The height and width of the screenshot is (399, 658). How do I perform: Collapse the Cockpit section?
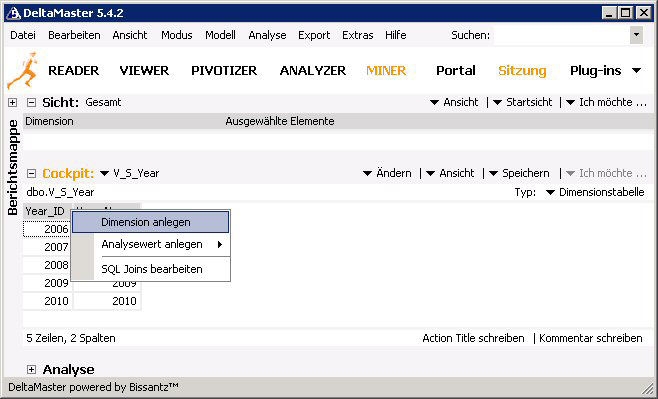coord(31,173)
